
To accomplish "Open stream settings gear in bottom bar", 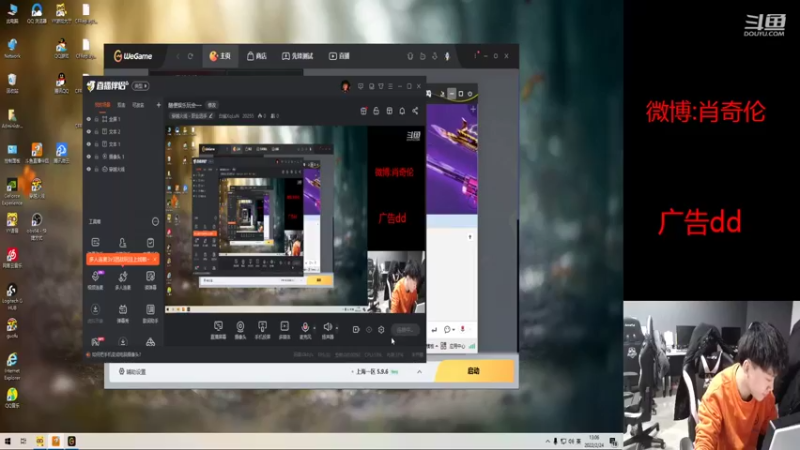I will [381, 330].
